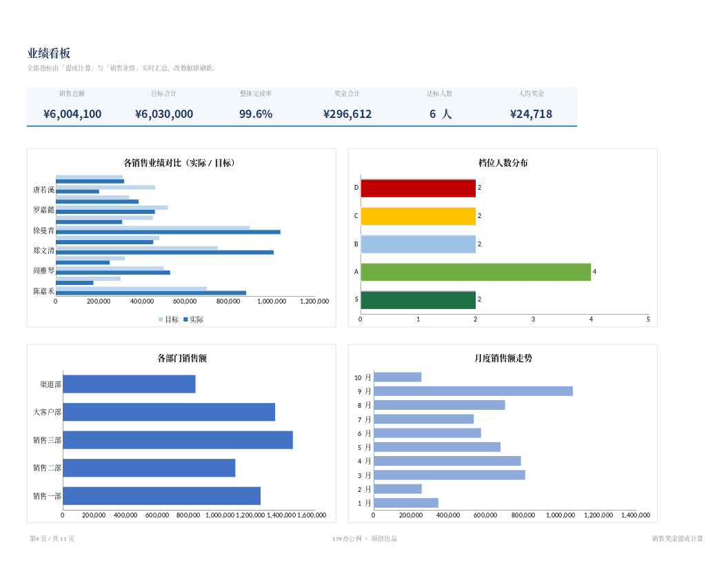Click the 销售总额 value ¥6,004,100
The width and height of the screenshot is (728, 563).
72,114
